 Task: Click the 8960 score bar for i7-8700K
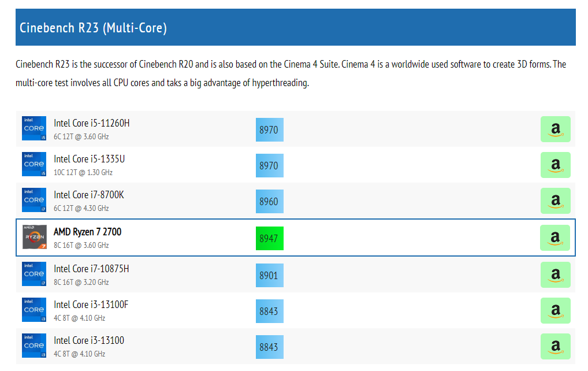[270, 202]
